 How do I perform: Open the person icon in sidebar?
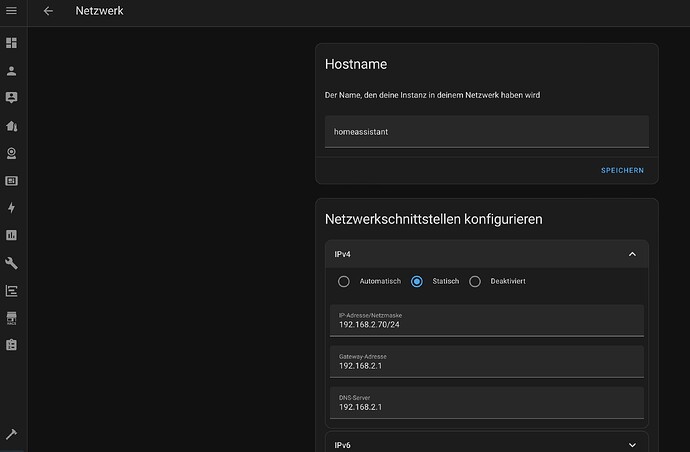(x=11, y=71)
